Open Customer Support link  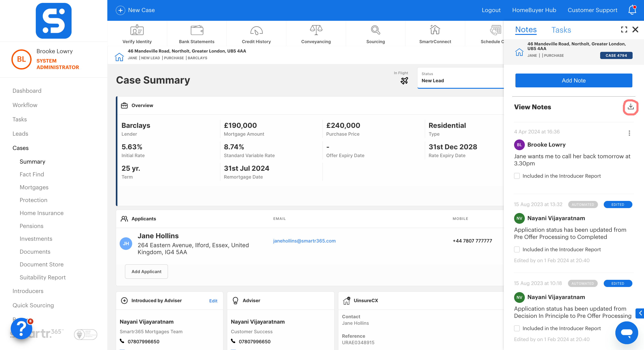[592, 10]
